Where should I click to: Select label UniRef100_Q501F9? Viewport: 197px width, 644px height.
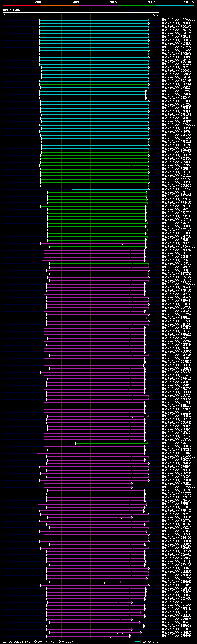point(177,338)
